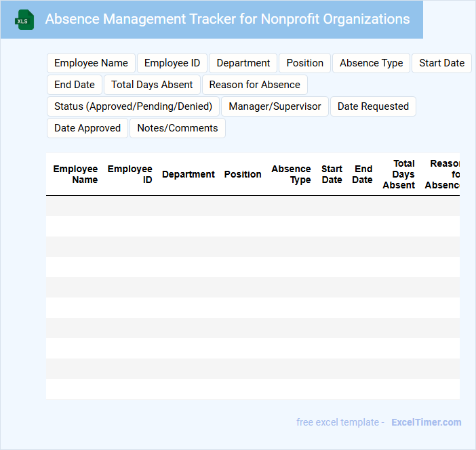This screenshot has width=476, height=450.
Task: Click the Absence Type column header in table
Action: [291, 174]
